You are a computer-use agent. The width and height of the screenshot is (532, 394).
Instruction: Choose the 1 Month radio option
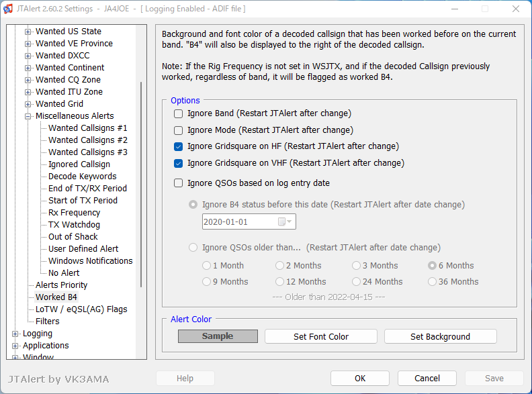(x=206, y=266)
